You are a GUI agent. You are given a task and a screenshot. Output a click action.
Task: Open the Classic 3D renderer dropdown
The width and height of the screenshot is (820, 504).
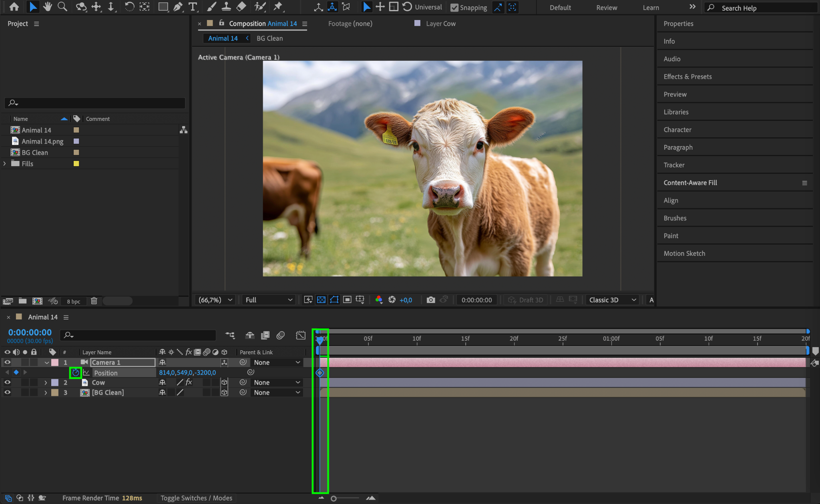(613, 300)
